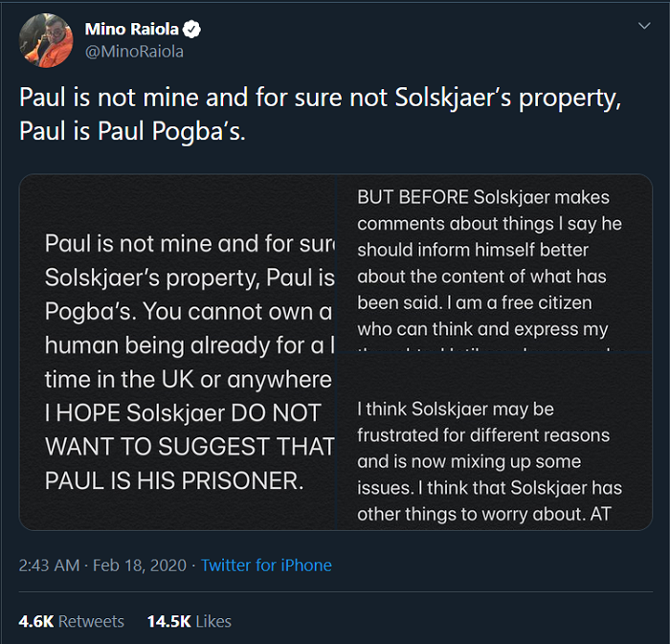670x644 pixels.
Task: Show the 4.6K count of retweets
Action: click(x=36, y=621)
